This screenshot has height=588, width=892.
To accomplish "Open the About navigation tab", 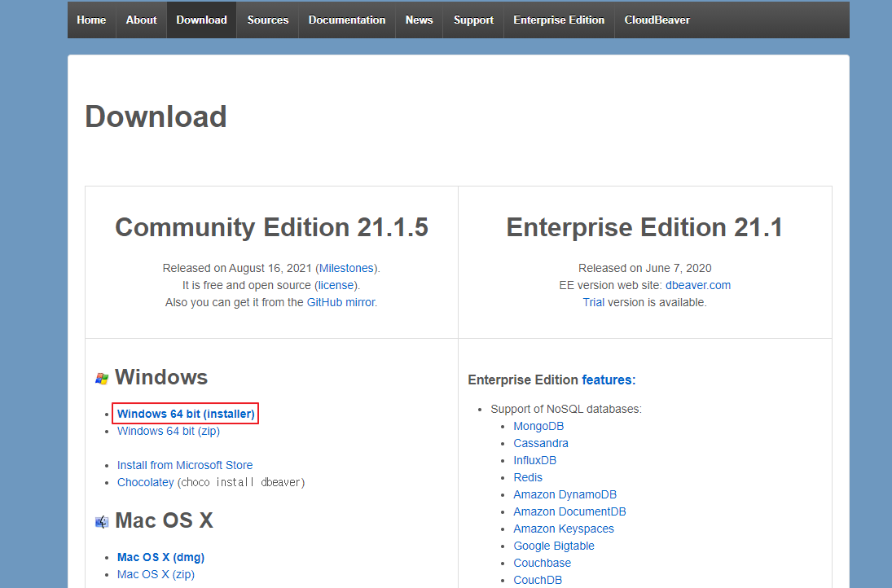I will coord(141,20).
